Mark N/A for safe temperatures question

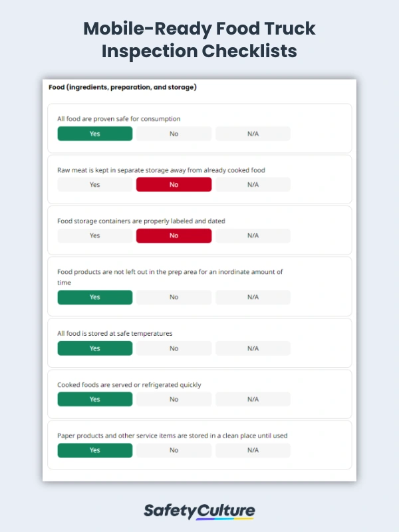[253, 348]
